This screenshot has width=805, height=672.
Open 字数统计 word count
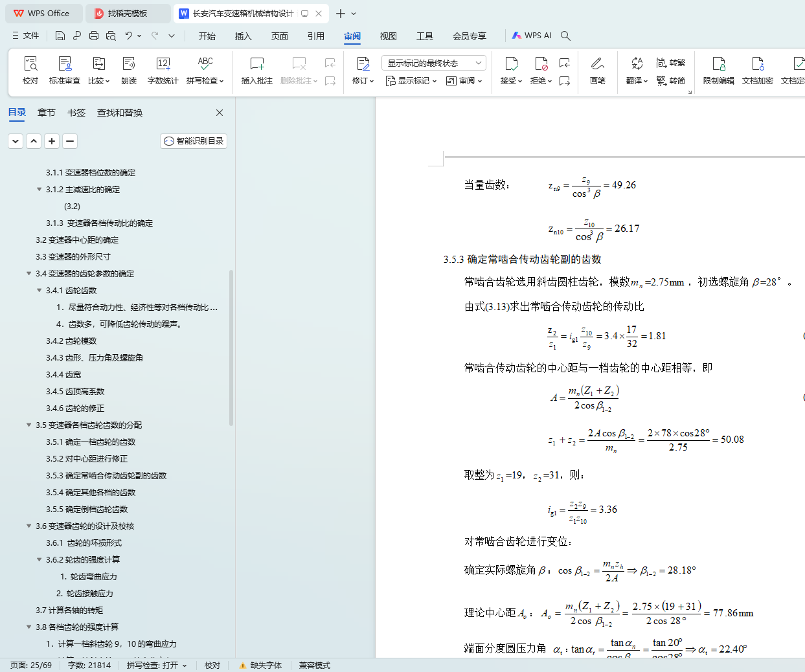(163, 71)
